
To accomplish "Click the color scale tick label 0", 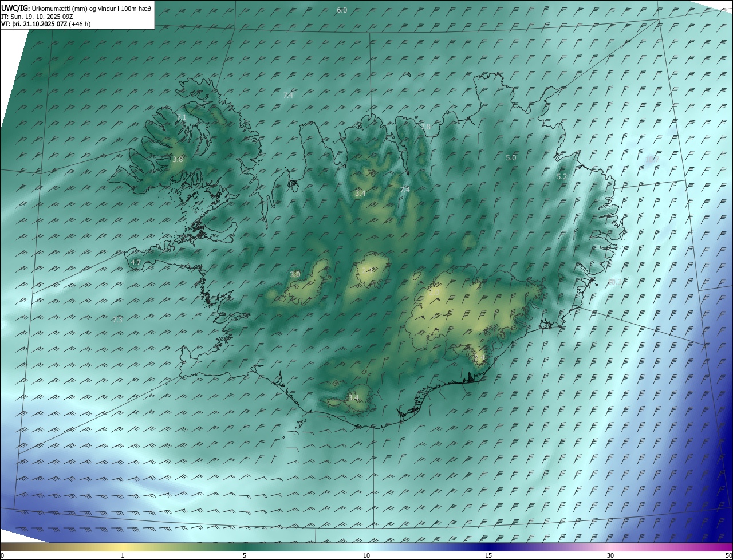I will click(x=2, y=555).
